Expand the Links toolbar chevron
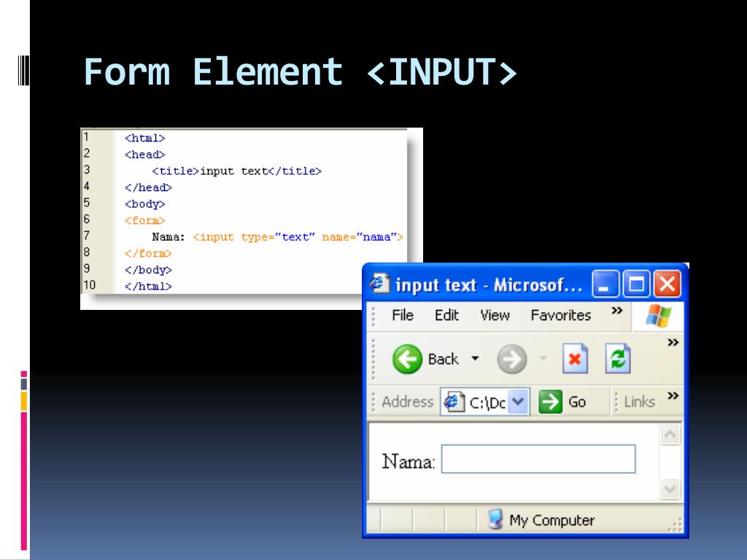This screenshot has width=747, height=560. [673, 396]
